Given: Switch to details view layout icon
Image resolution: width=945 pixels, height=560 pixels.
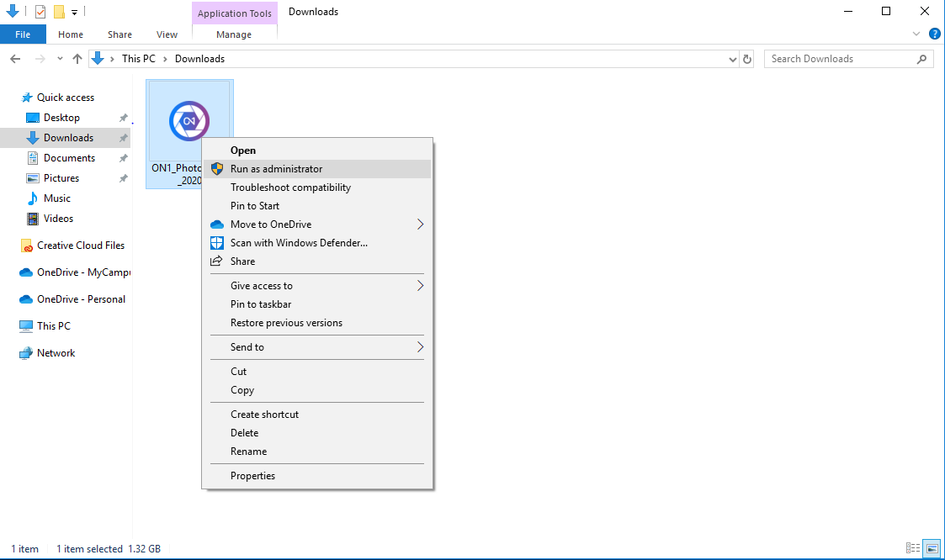Looking at the screenshot, I should click(914, 548).
